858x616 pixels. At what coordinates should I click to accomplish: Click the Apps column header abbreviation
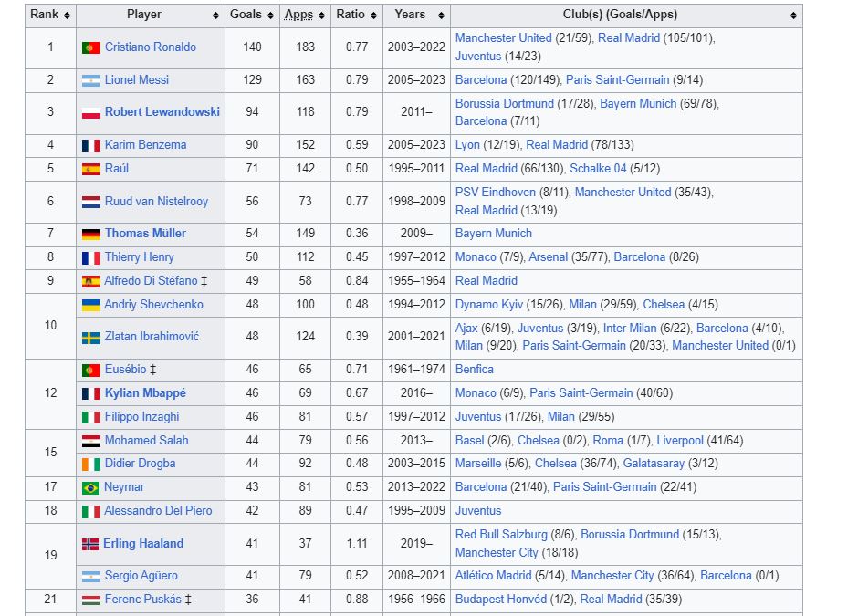coord(298,15)
